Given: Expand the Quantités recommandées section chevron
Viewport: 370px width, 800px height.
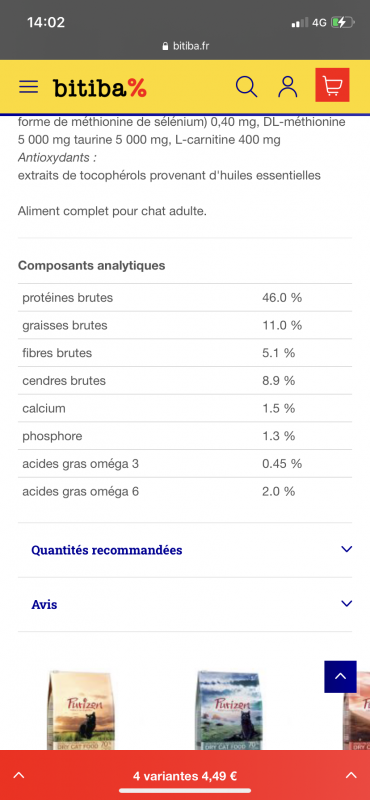Looking at the screenshot, I should point(347,549).
